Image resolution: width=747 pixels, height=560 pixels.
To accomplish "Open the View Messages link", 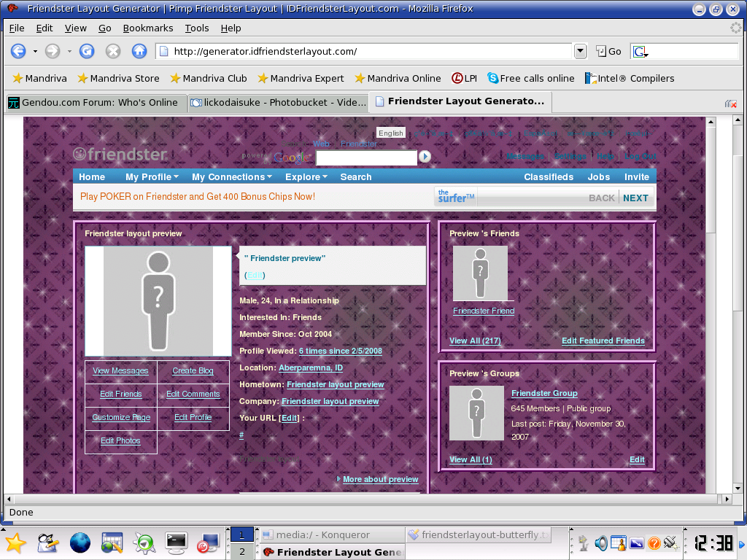I will click(120, 370).
